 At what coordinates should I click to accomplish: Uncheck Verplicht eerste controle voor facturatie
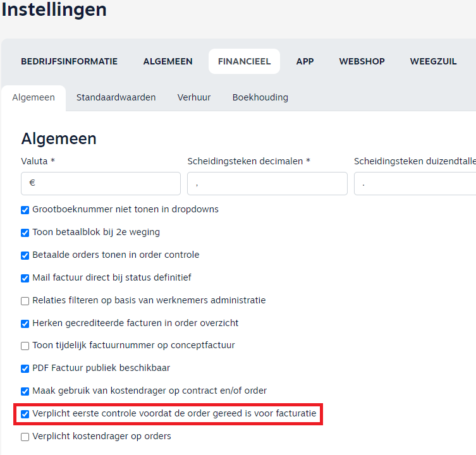[x=25, y=414]
